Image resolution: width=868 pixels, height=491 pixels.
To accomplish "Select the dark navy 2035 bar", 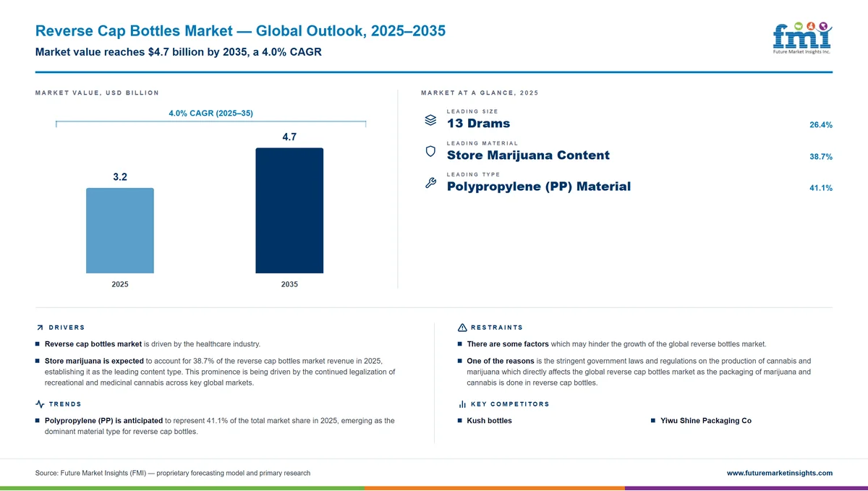I will coord(289,211).
